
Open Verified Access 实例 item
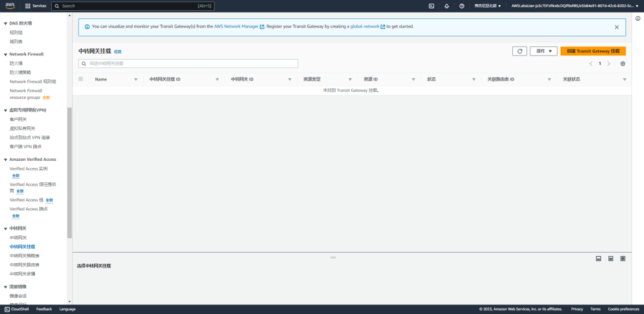(29, 169)
